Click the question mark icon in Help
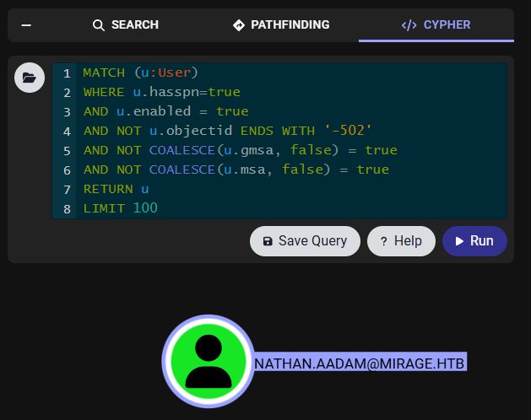 click(383, 241)
